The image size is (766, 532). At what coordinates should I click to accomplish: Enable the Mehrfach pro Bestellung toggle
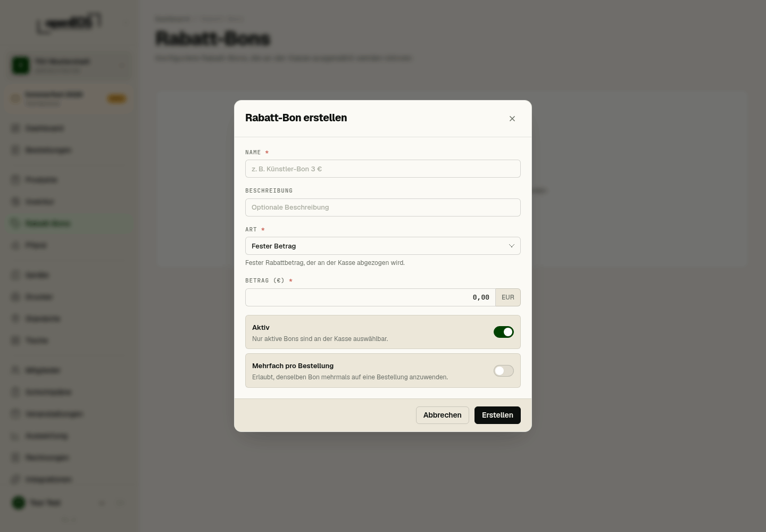coord(503,371)
